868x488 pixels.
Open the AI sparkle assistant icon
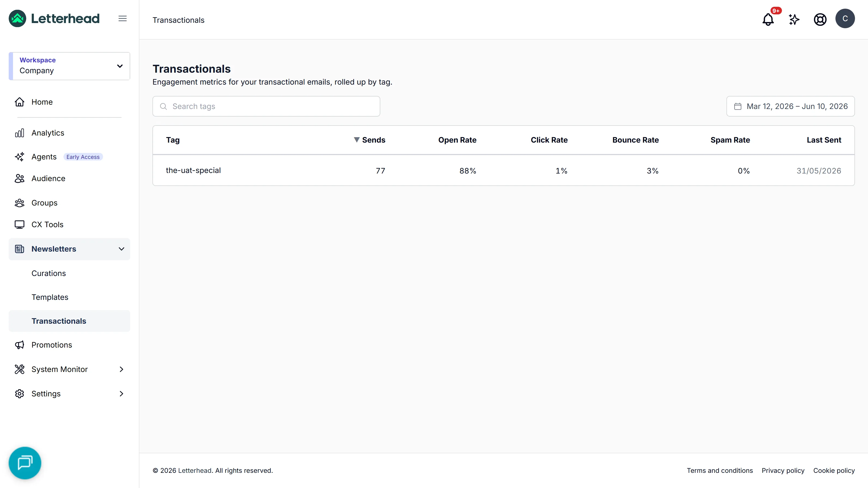pyautogui.click(x=794, y=19)
